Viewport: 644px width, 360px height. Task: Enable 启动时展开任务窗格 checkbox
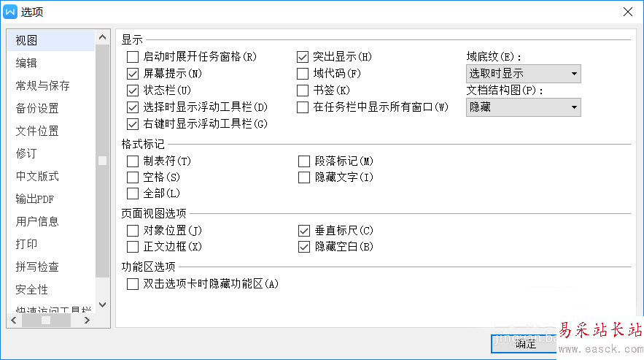(132, 57)
